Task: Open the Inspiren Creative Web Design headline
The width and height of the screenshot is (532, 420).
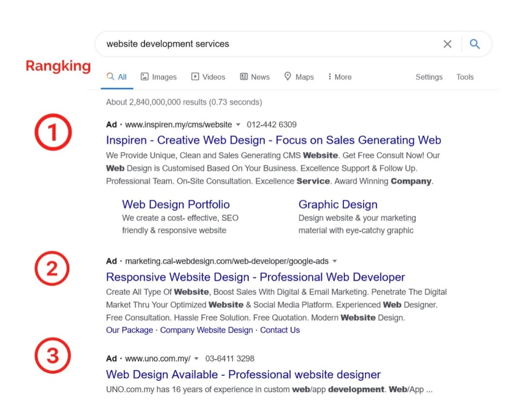Action: click(x=273, y=140)
